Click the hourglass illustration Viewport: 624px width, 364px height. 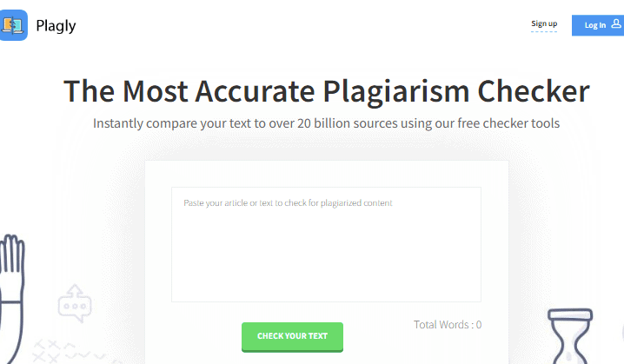point(570,336)
